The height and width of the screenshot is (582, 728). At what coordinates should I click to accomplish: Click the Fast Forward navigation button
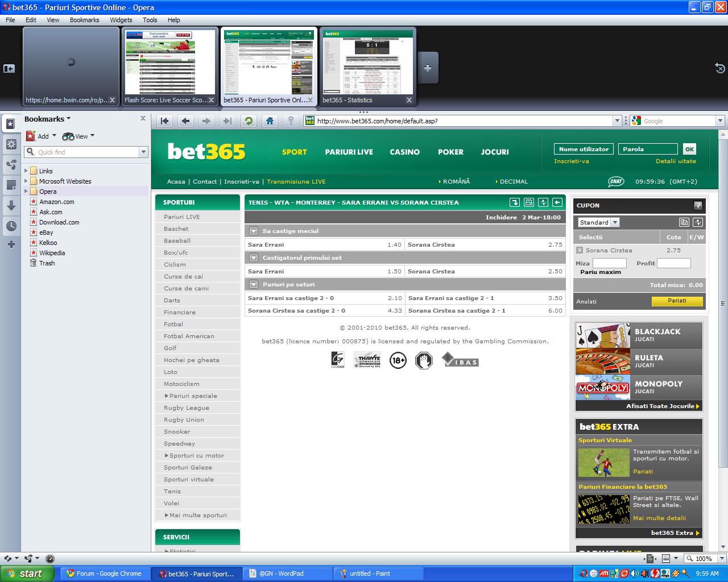click(x=227, y=121)
